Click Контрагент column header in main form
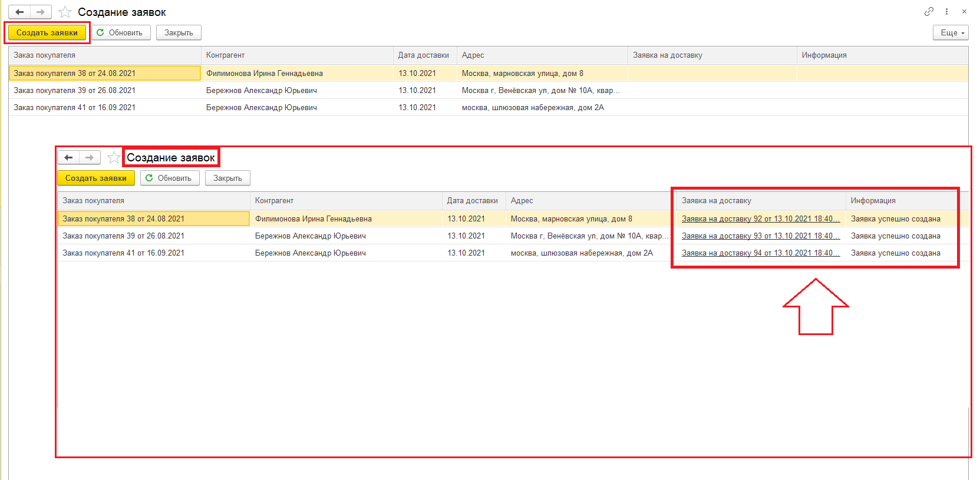Screen dimensions: 980x480 [297, 55]
